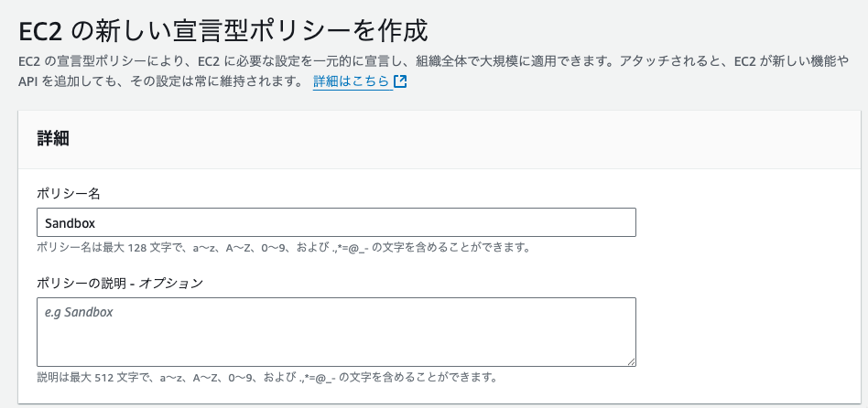Click the first line of the EC2 policy description paragraph
The image size is (868, 408).
[x=433, y=61]
